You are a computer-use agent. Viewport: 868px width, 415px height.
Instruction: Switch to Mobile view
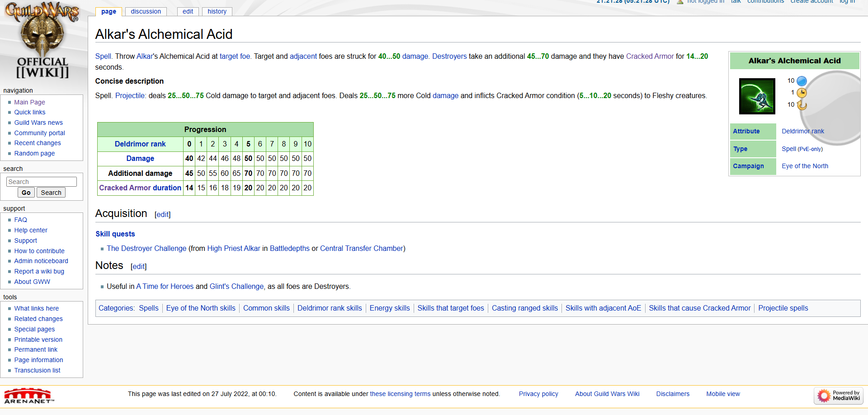tap(723, 394)
